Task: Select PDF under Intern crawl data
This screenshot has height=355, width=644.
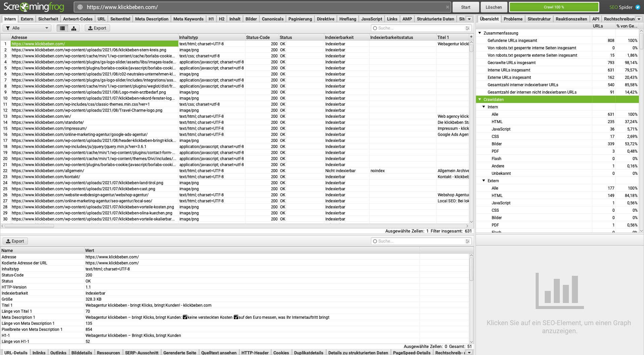Action: coord(557,151)
